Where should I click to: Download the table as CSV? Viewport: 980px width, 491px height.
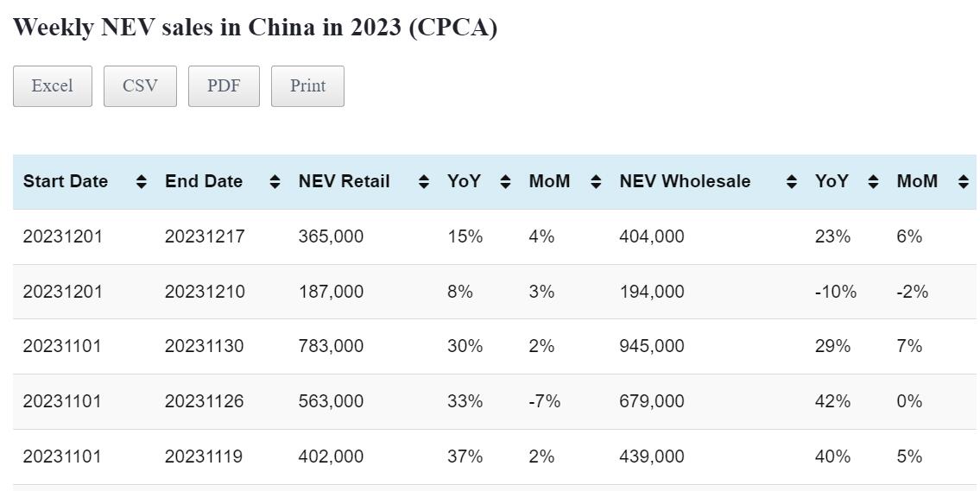point(140,86)
